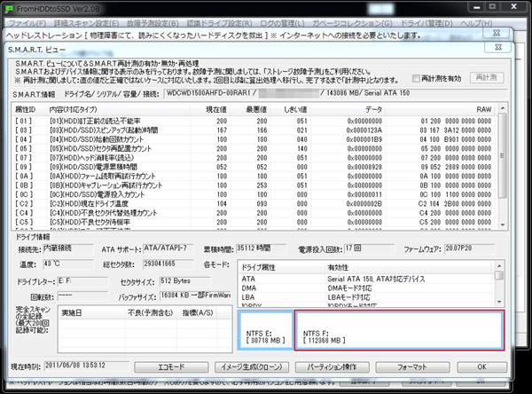The height and width of the screenshot is (394, 532).
Task: Select the [ 09 ] power-on hours row
Action: (255, 167)
